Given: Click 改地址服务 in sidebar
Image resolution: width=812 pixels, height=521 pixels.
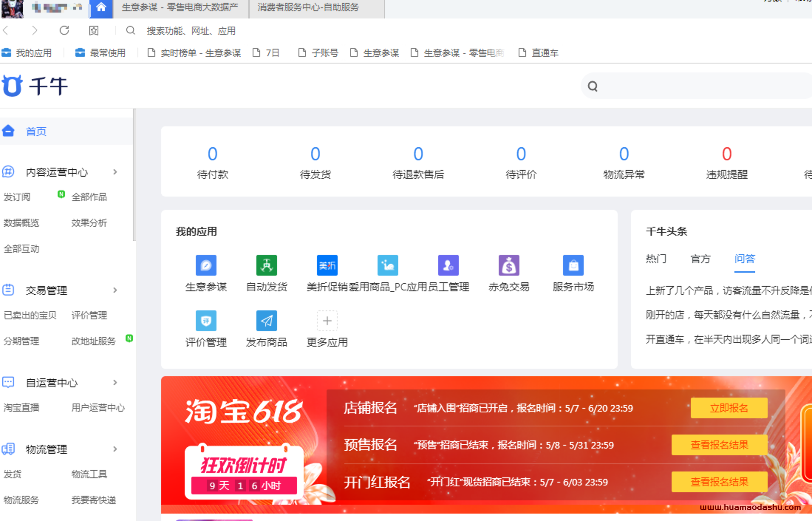Looking at the screenshot, I should click(93, 341).
